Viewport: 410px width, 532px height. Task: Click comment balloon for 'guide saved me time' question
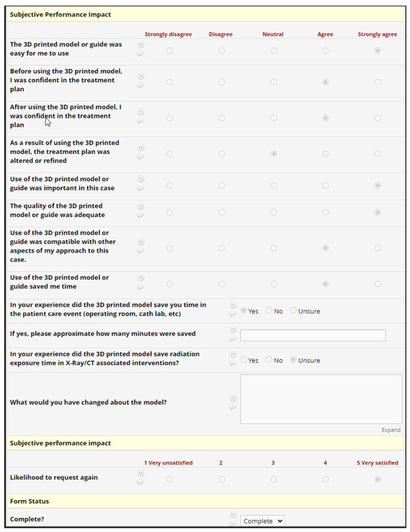[x=140, y=287]
